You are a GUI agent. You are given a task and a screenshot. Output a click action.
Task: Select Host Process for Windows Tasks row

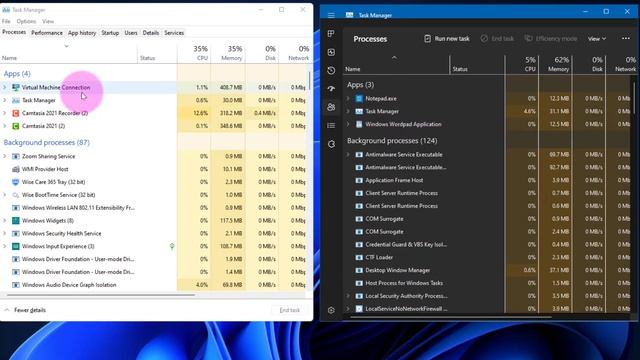point(488,283)
